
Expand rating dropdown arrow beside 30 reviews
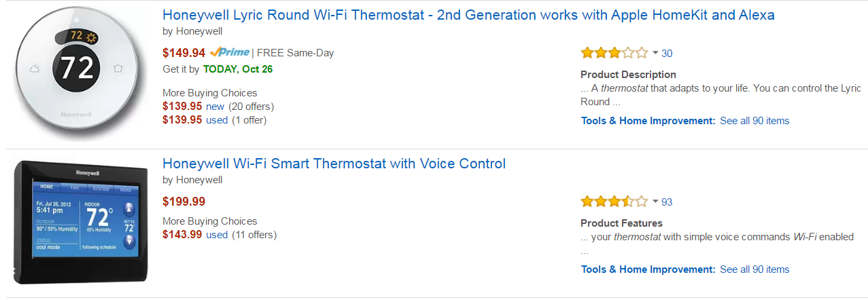[x=655, y=53]
